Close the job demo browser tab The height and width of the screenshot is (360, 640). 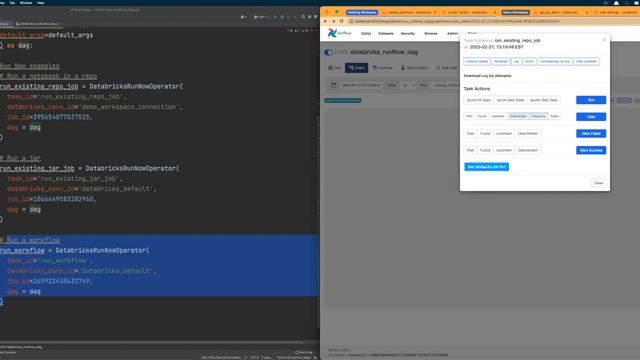tap(587, 13)
